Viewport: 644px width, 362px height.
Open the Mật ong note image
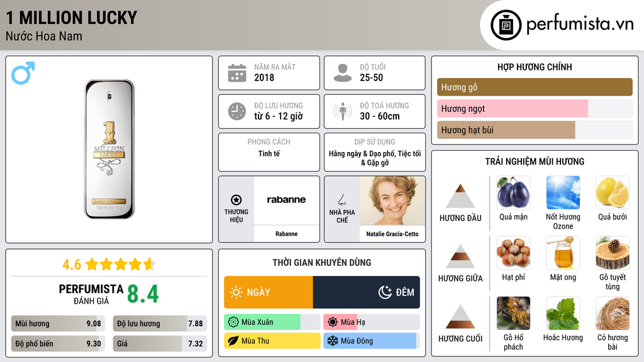point(563,253)
